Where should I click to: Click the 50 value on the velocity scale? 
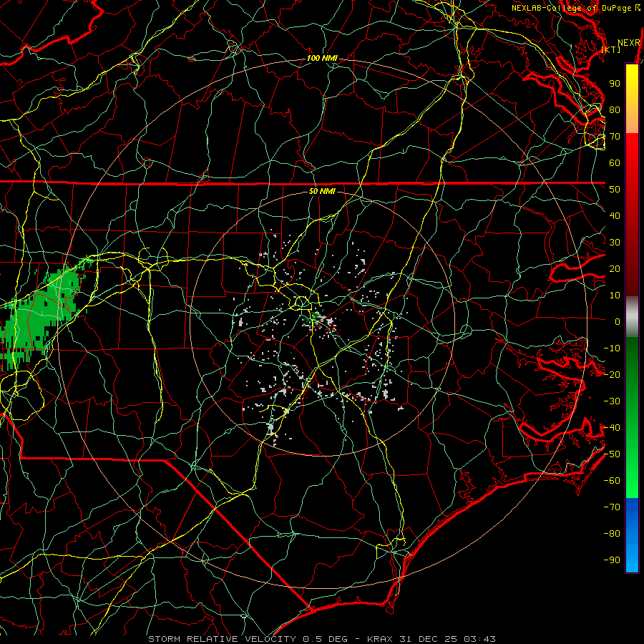pos(615,190)
